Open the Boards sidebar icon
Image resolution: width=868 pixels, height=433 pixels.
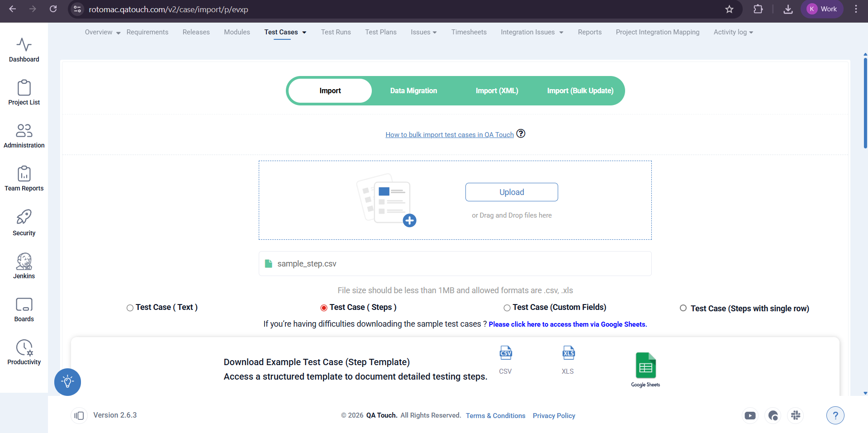pos(24,305)
